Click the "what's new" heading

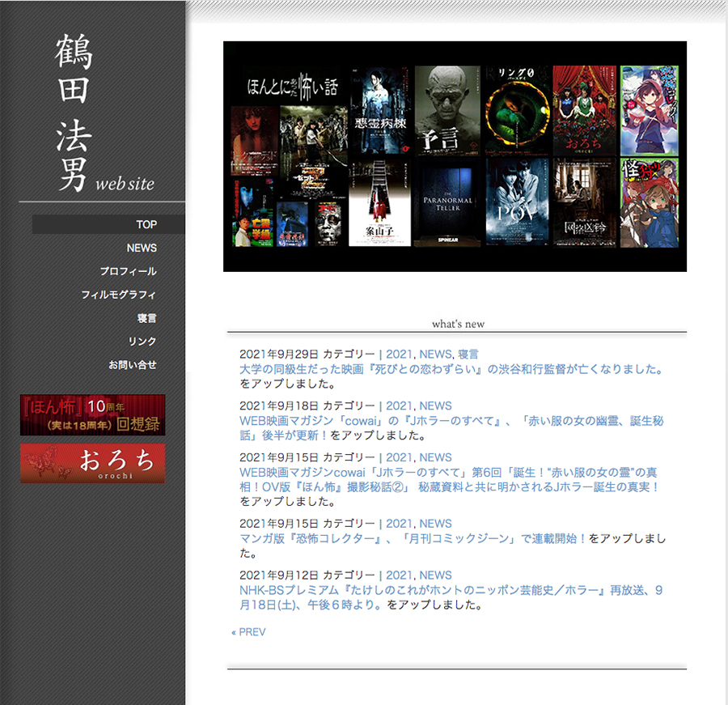point(459,324)
